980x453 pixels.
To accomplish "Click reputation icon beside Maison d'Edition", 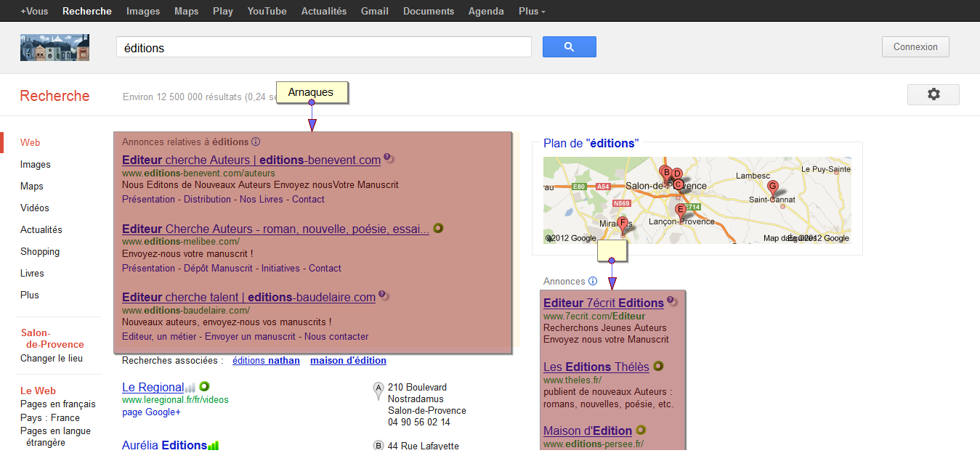I will click(x=641, y=430).
